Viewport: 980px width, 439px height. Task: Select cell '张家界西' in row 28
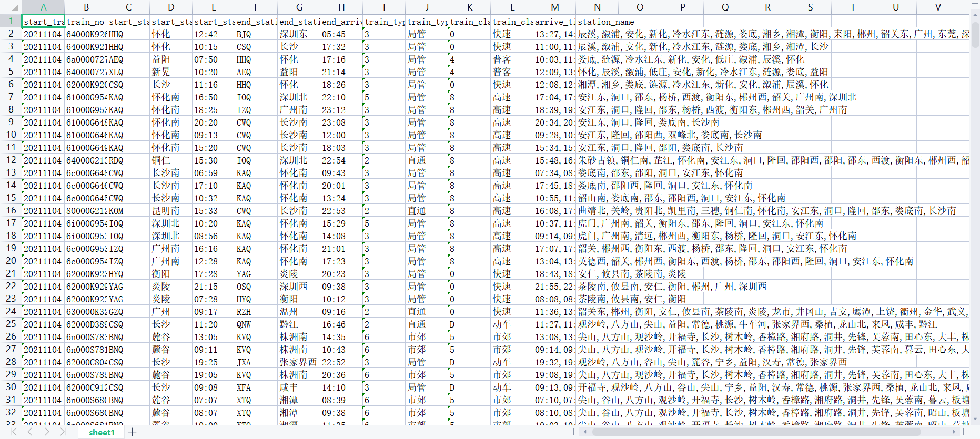(299, 362)
